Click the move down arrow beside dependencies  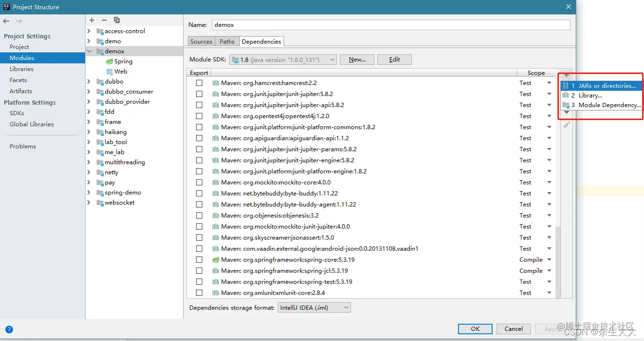coord(567,112)
